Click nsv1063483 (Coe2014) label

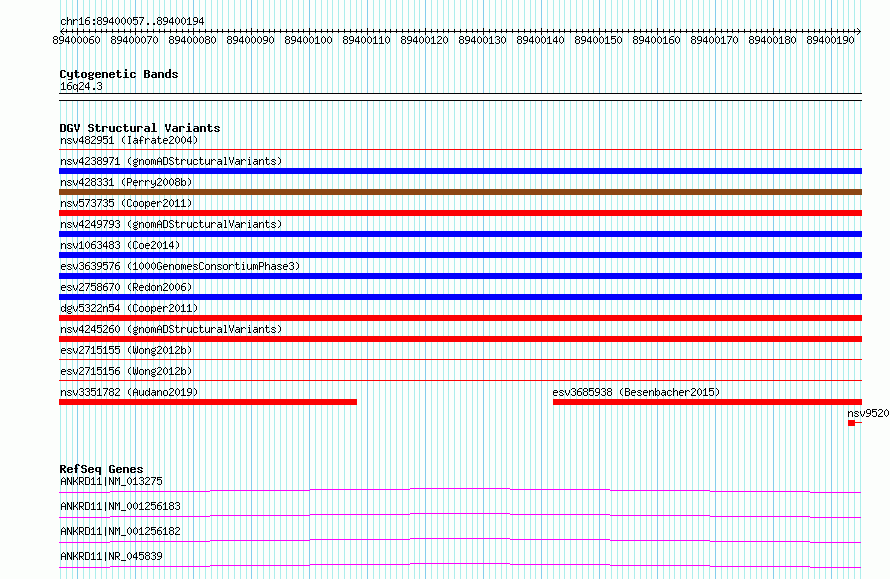(120, 245)
